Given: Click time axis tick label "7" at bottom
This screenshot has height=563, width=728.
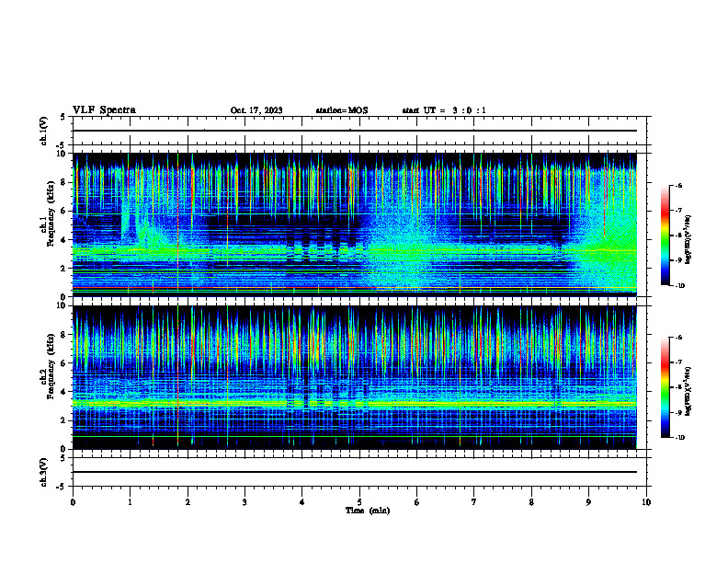Looking at the screenshot, I should tap(474, 502).
